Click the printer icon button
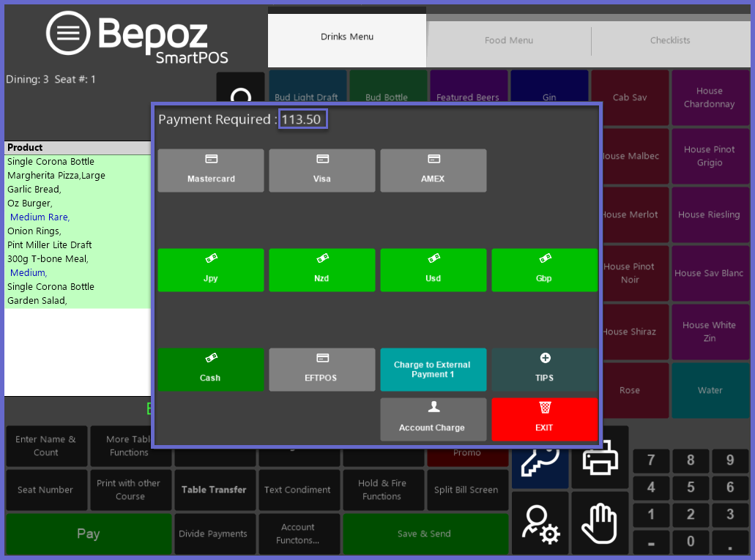 point(600,461)
